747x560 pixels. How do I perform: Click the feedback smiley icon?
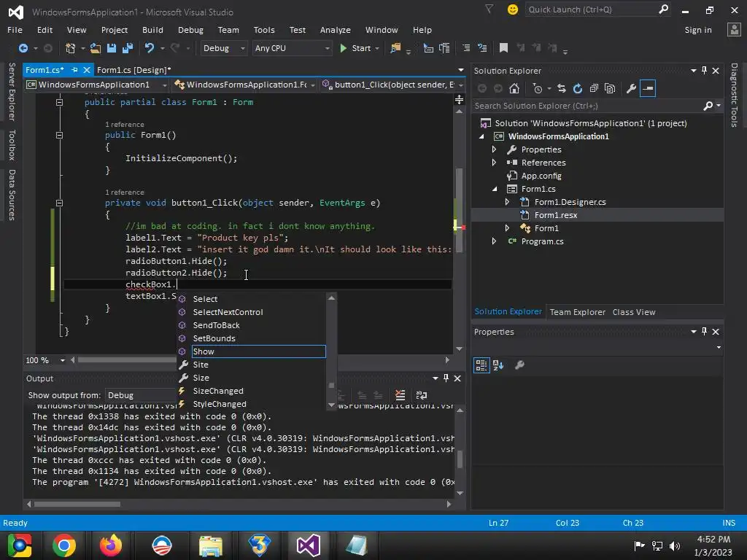(513, 9)
